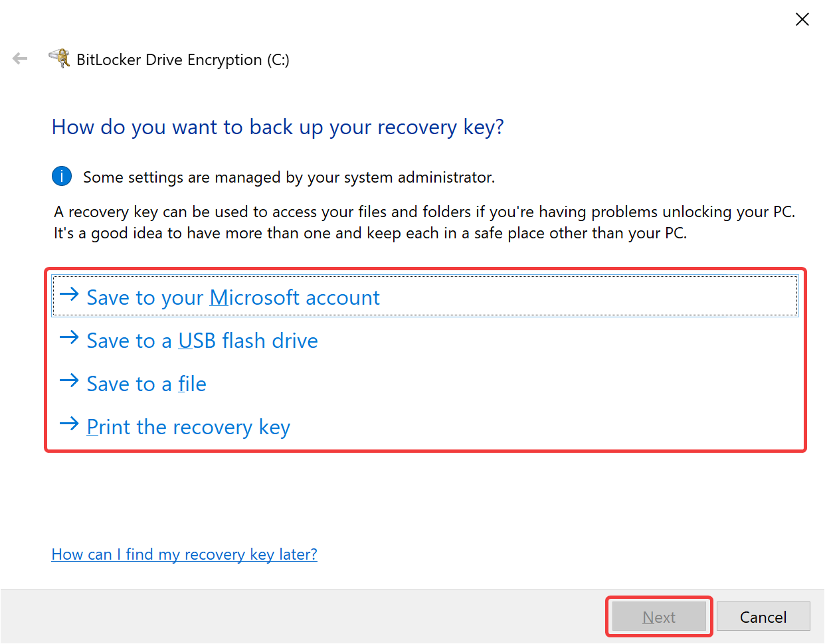Go back using the back arrow
Image resolution: width=825 pixels, height=644 pixels.
(x=20, y=59)
